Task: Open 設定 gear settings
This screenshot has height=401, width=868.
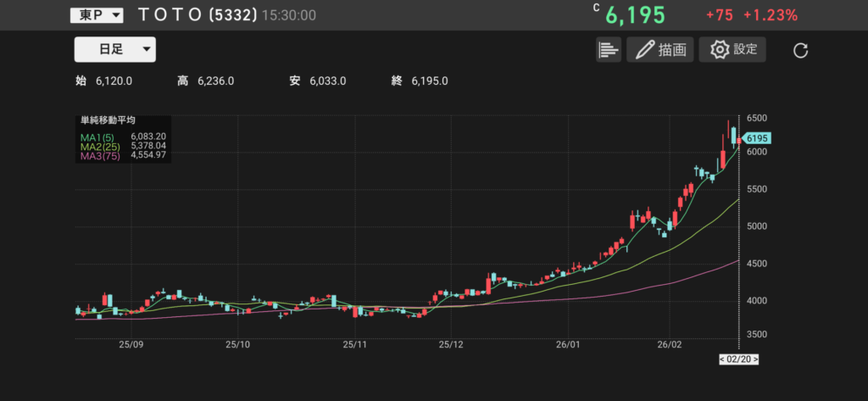Action: click(x=732, y=49)
